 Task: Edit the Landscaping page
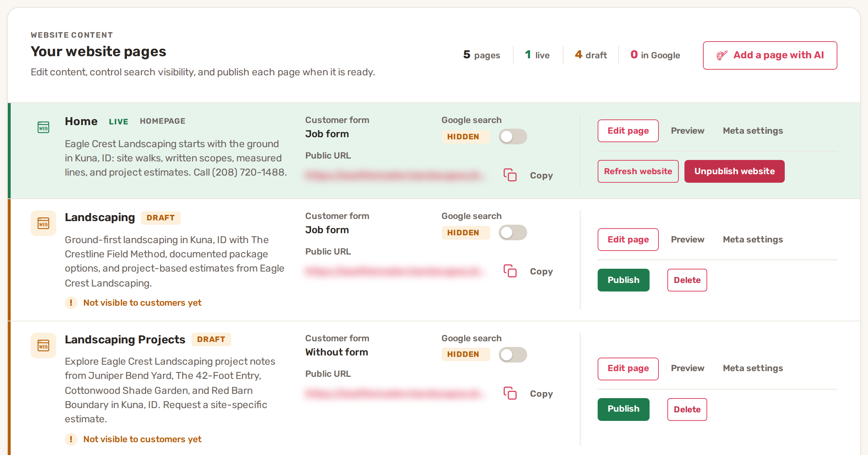pos(628,240)
